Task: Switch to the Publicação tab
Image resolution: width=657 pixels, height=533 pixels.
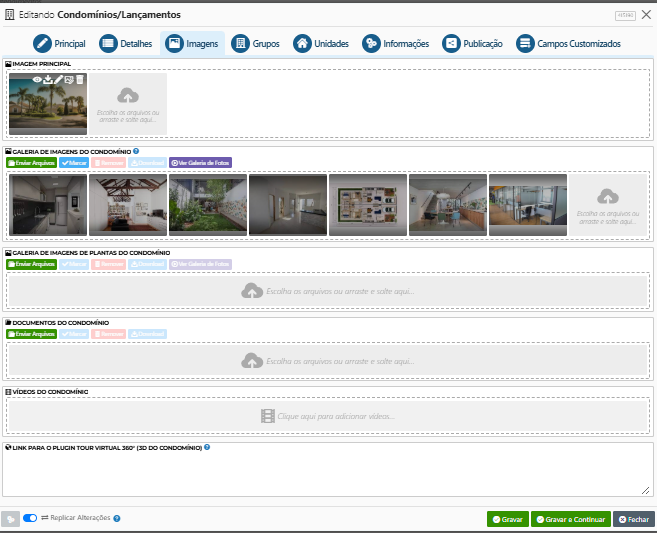Action: 474,44
